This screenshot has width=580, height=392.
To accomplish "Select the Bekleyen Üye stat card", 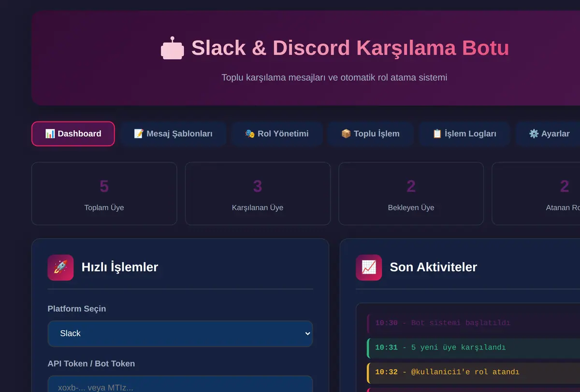I will coord(411,193).
